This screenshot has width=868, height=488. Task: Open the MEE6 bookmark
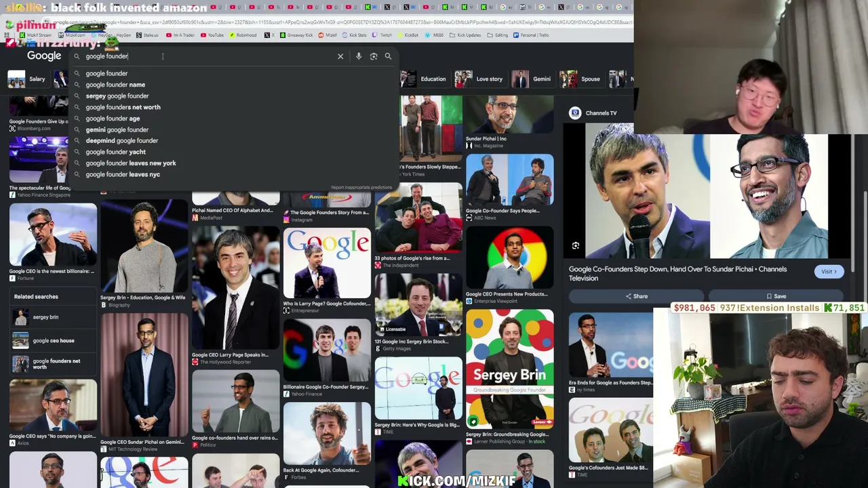(x=434, y=35)
